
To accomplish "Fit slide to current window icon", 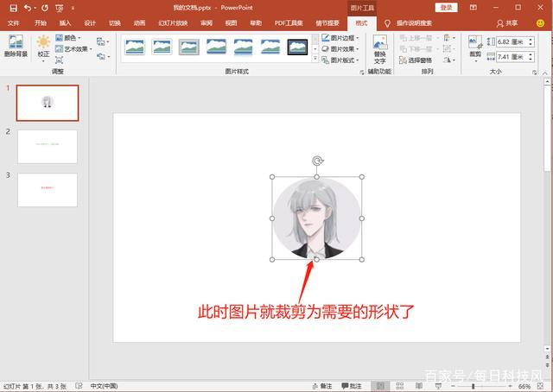I will [x=540, y=386].
